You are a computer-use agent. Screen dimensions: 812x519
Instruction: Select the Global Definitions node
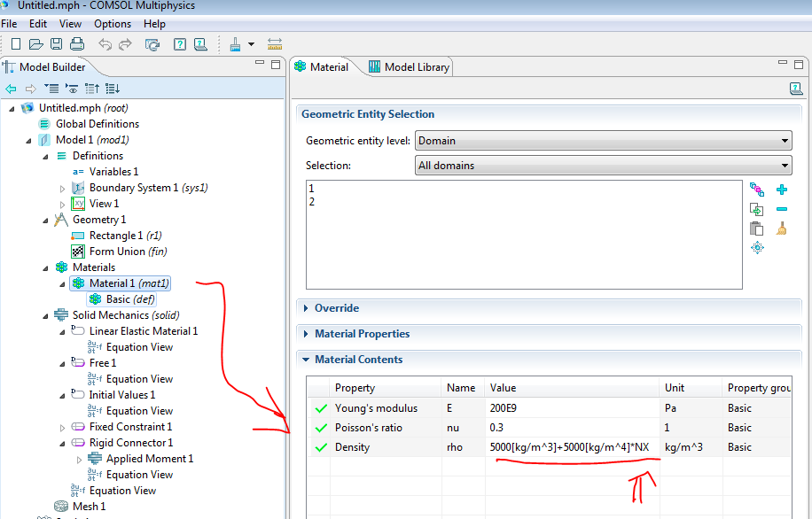click(98, 124)
